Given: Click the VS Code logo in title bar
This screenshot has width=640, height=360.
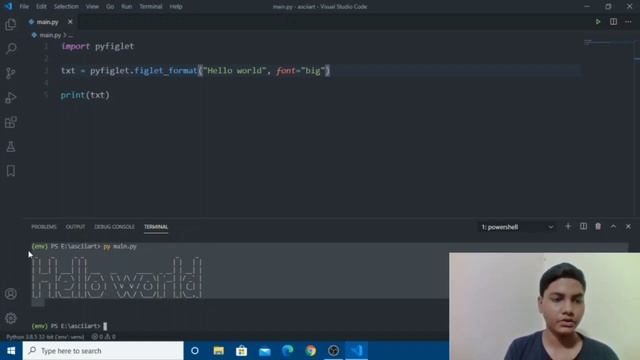Looking at the screenshot, I should pyautogui.click(x=8, y=7).
